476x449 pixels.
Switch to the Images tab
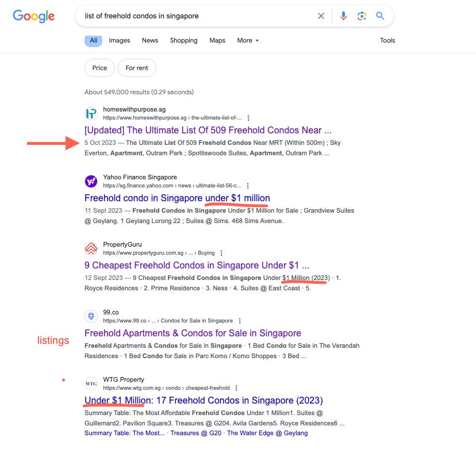tap(120, 40)
